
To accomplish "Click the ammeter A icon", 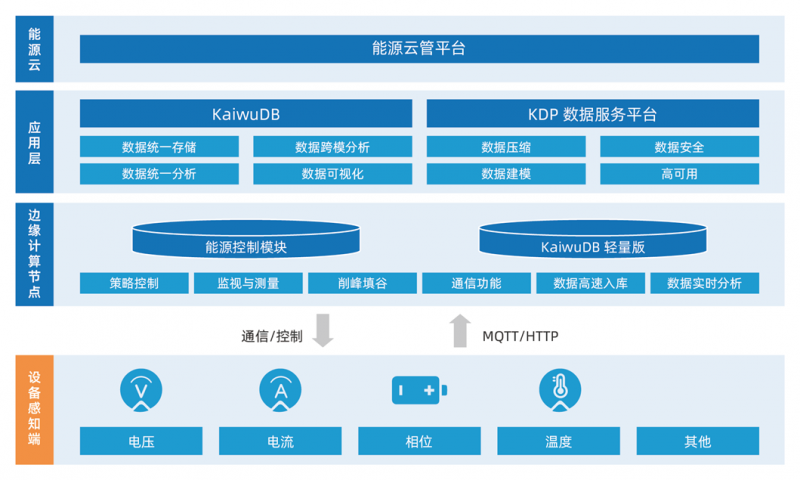I will [x=280, y=390].
